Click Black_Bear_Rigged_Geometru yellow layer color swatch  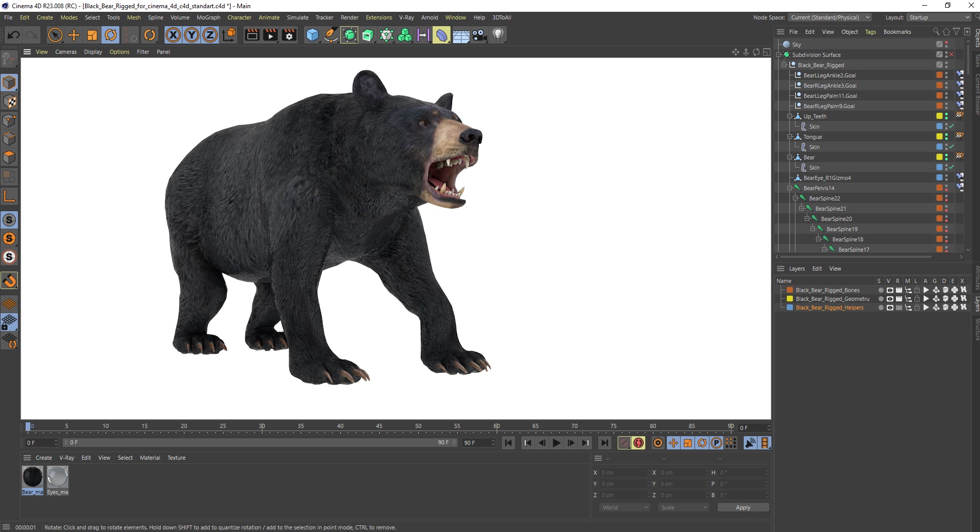790,299
